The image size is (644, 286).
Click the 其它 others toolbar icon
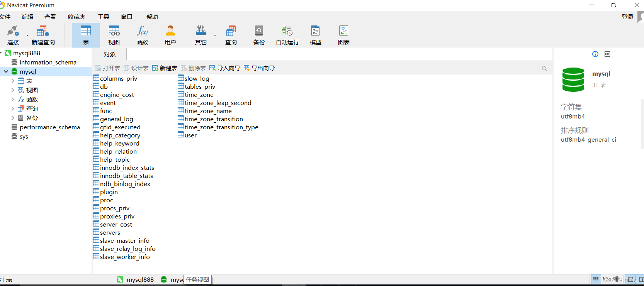pos(201,36)
